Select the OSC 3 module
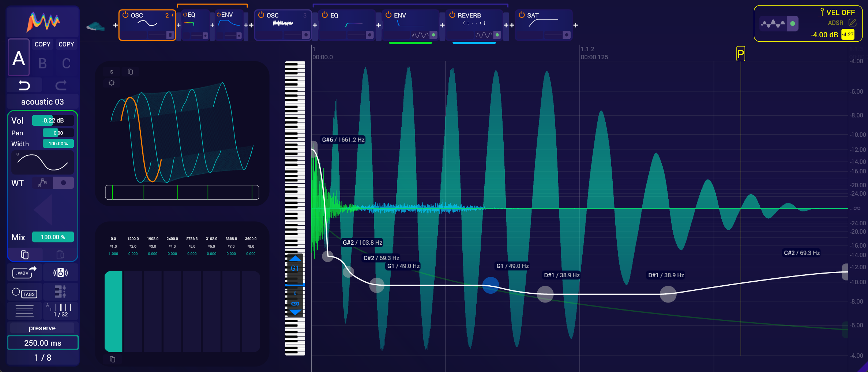Viewport: 868px width, 372px height. [x=282, y=24]
